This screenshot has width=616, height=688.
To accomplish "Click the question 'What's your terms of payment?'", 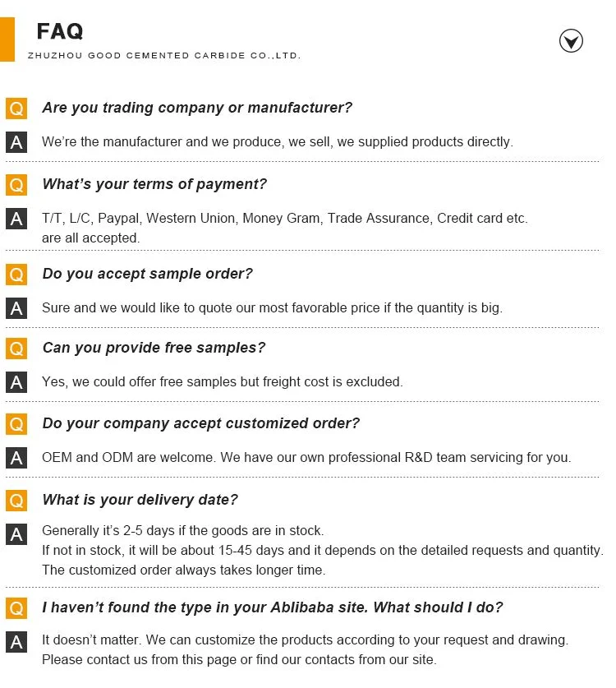I will pos(154,184).
